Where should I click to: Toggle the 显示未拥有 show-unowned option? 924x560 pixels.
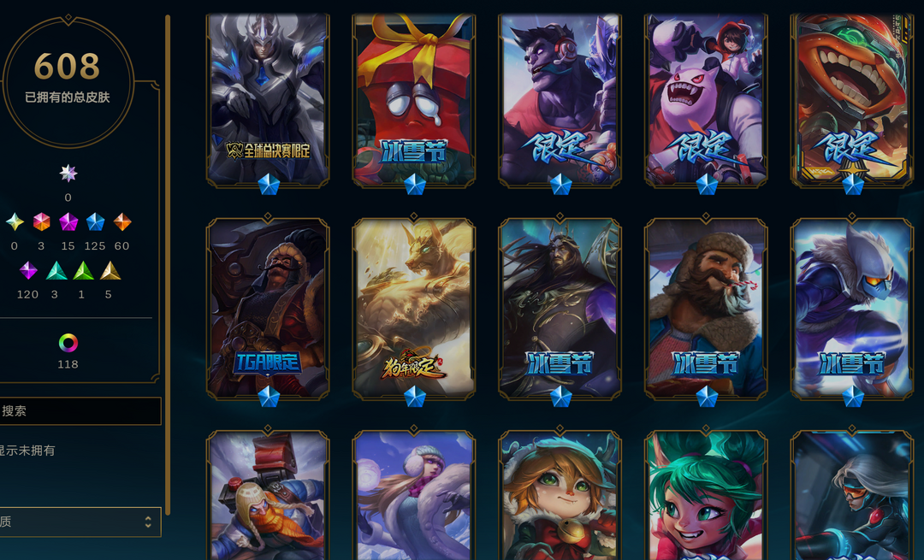[27, 451]
